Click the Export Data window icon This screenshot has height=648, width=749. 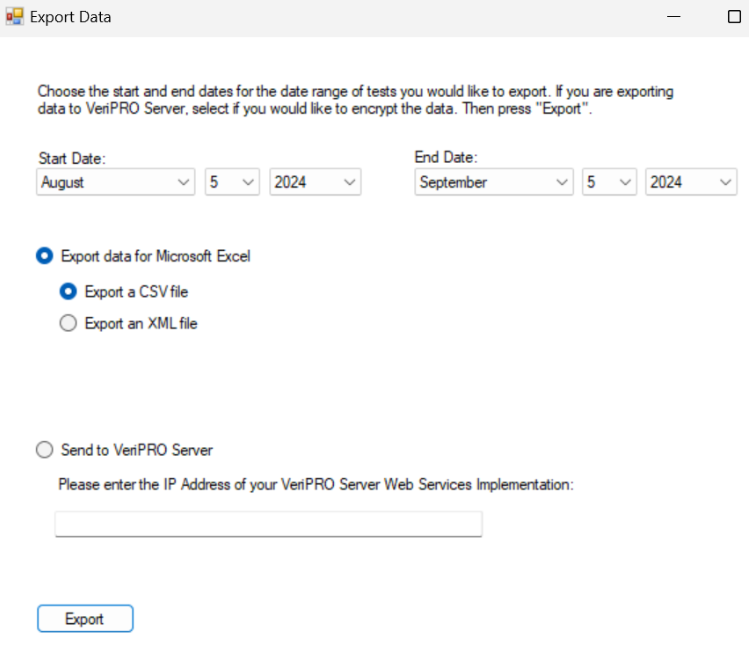[x=14, y=17]
